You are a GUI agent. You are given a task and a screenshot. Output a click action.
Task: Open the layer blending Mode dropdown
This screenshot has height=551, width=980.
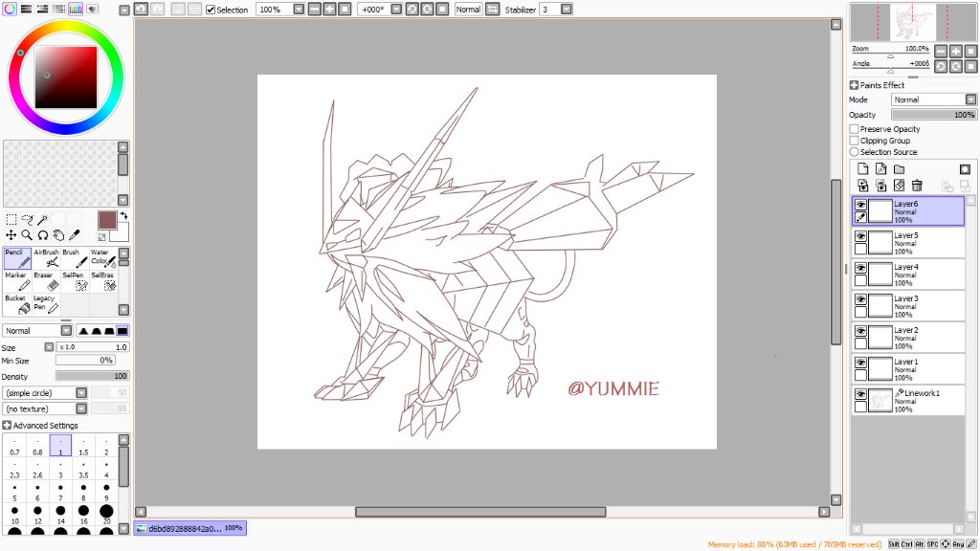pos(970,99)
